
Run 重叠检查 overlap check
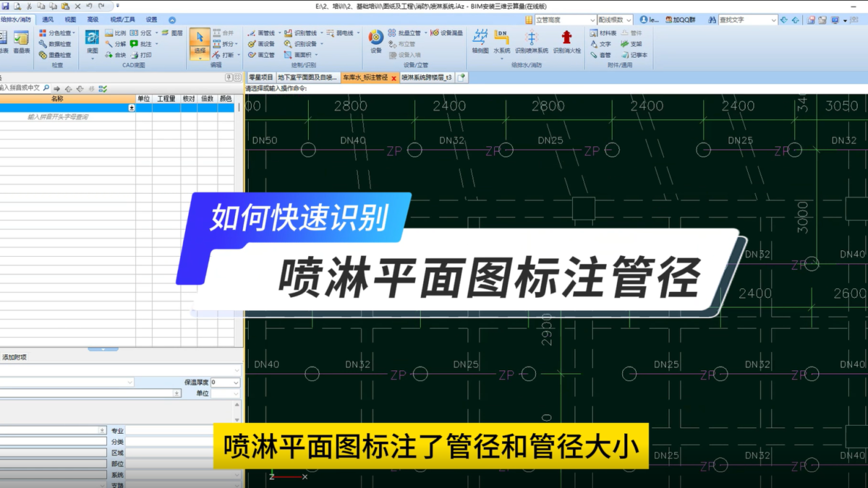pos(55,55)
